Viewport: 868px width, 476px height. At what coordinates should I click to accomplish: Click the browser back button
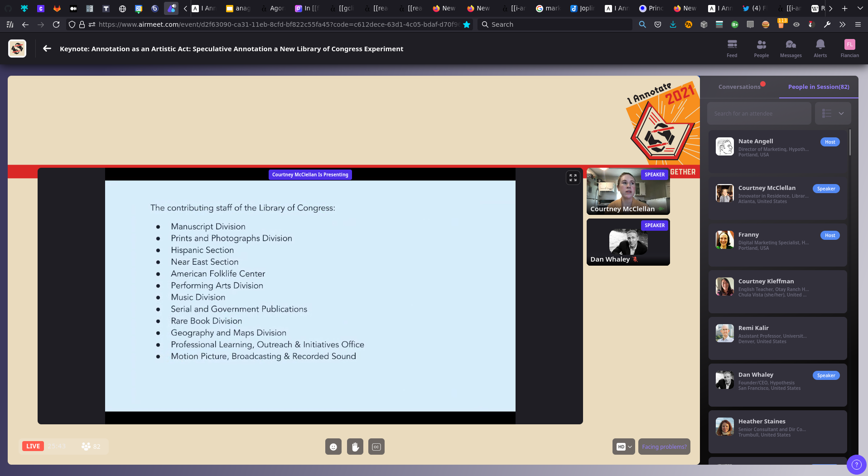[x=25, y=24]
